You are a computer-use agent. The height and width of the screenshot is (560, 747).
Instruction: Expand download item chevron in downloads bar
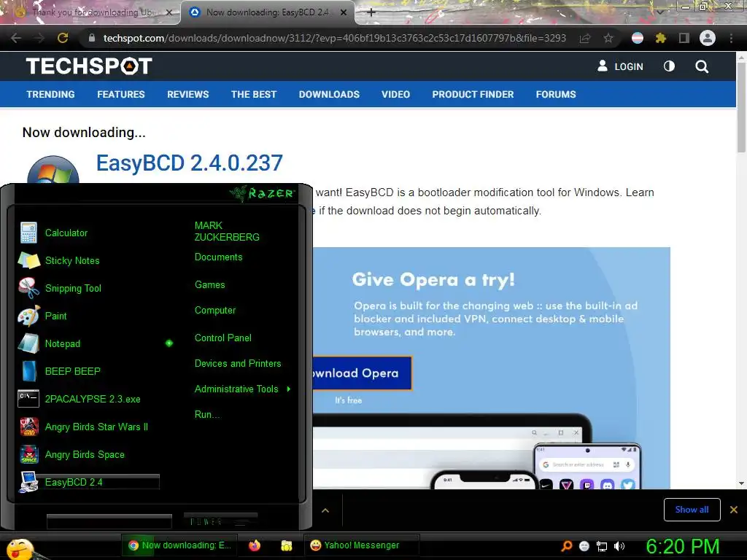pyautogui.click(x=325, y=510)
